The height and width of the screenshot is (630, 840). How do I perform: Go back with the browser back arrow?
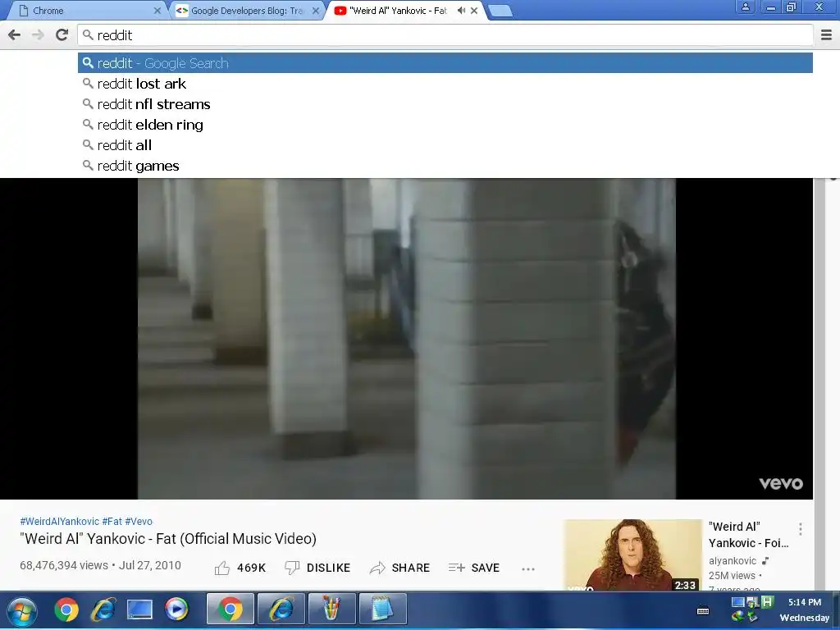(15, 35)
